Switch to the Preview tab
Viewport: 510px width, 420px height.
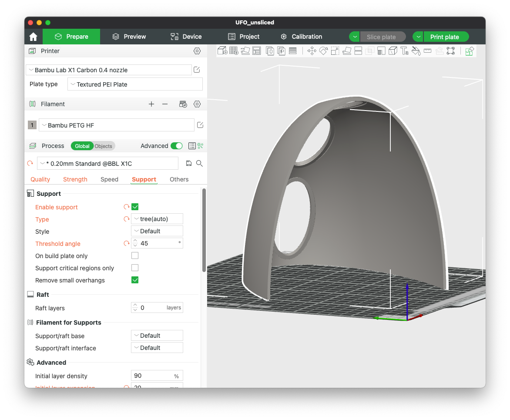pos(129,37)
